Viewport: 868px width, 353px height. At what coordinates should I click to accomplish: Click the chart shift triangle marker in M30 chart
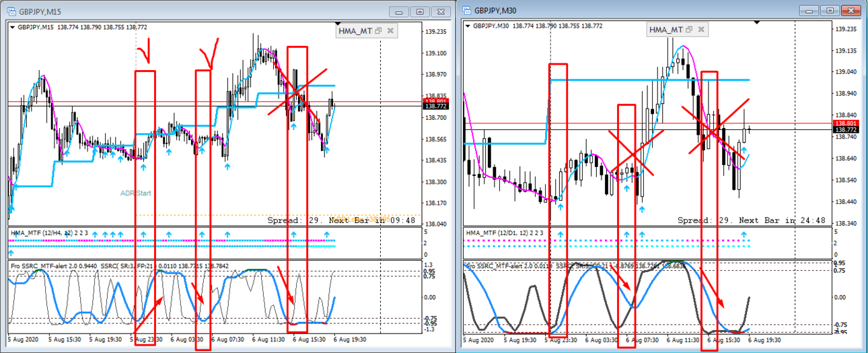click(756, 23)
